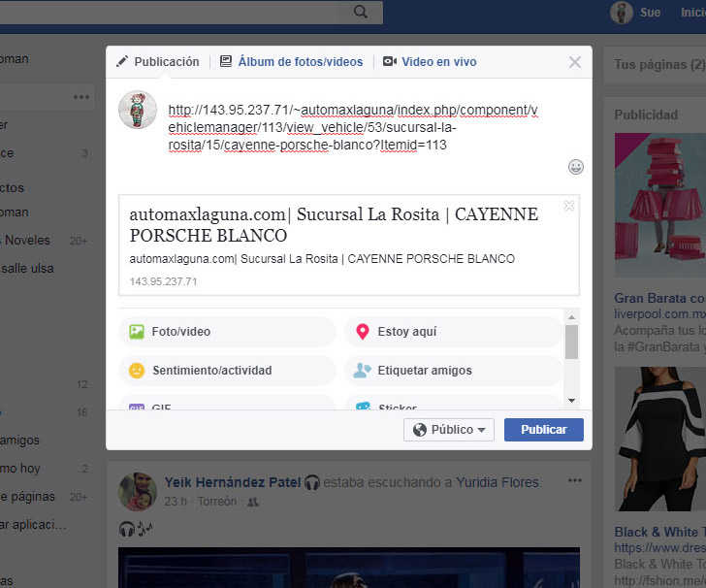Click the search magnifier icon
The width and height of the screenshot is (706, 588).
[361, 12]
